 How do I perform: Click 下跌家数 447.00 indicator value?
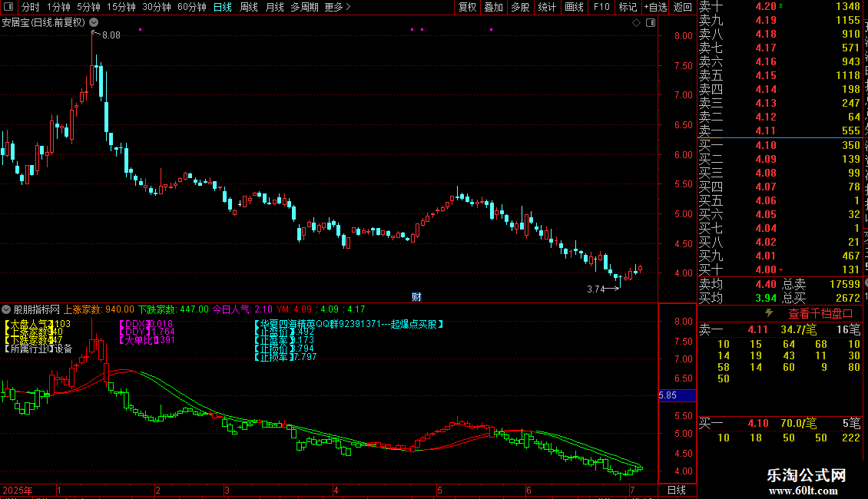click(174, 309)
